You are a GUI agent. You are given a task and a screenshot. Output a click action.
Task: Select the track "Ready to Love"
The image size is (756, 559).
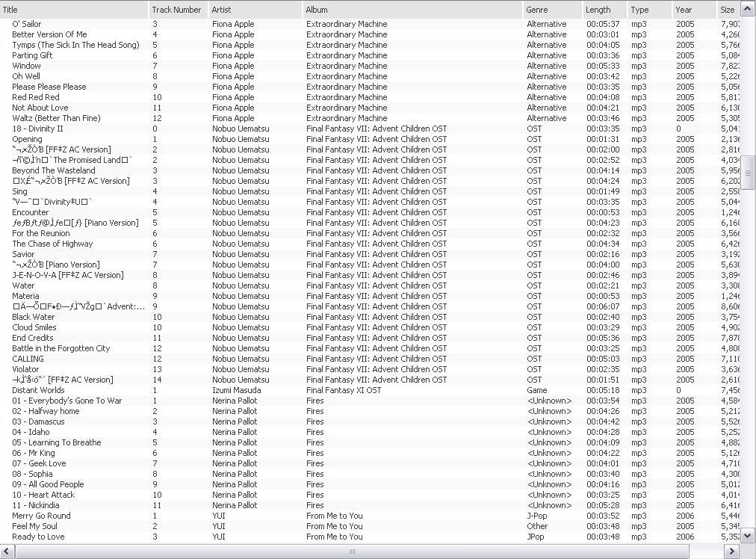tap(38, 537)
